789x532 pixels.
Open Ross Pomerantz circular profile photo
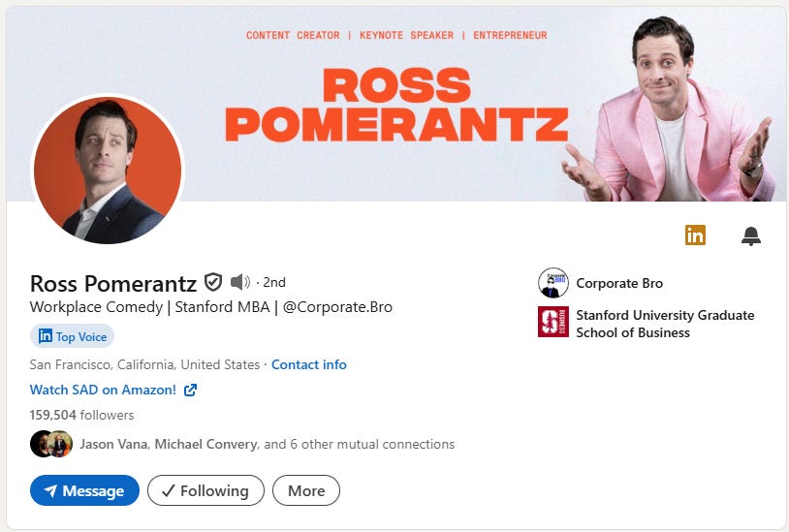click(x=108, y=171)
